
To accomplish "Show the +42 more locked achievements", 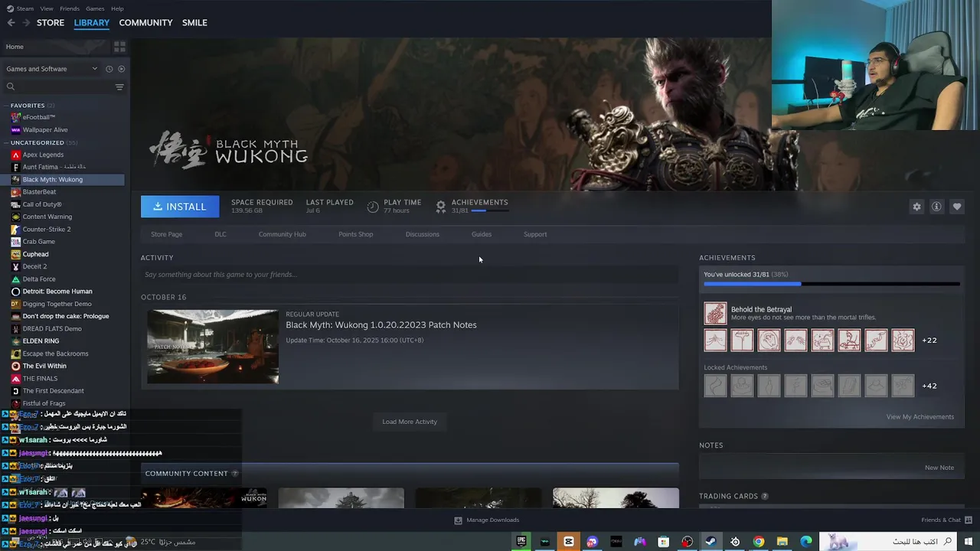I will click(x=929, y=386).
